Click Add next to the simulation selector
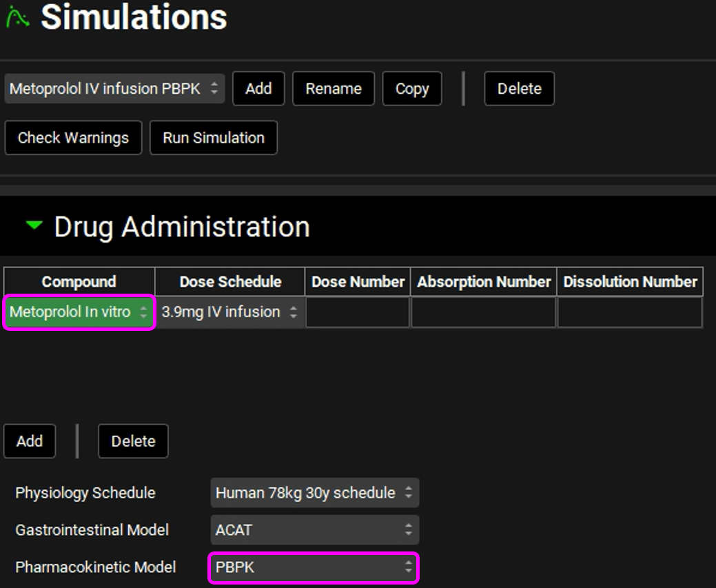Screen dimensions: 716x588 click(x=258, y=89)
